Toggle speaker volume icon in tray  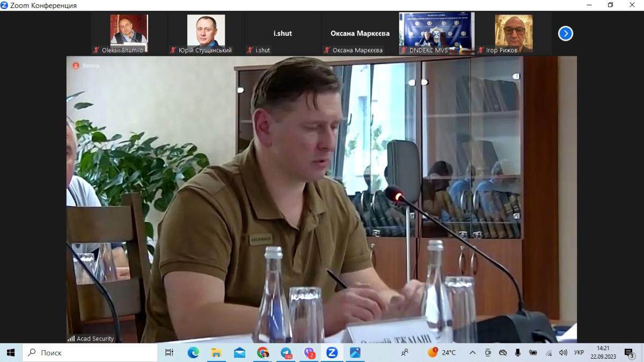[563, 352]
